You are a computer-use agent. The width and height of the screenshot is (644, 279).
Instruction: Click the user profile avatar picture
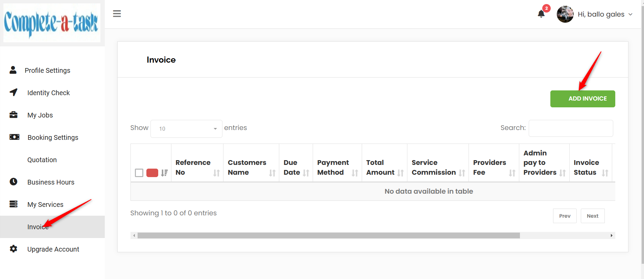(565, 14)
